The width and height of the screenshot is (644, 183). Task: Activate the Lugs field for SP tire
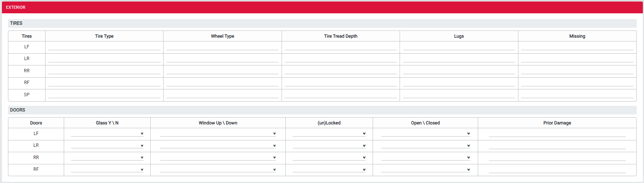459,95
